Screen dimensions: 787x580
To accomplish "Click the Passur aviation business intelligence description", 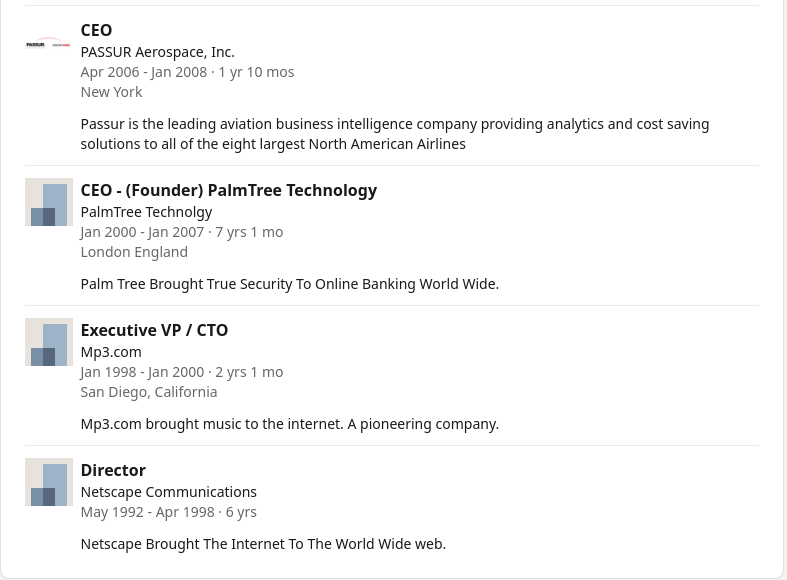I will click(x=394, y=133).
